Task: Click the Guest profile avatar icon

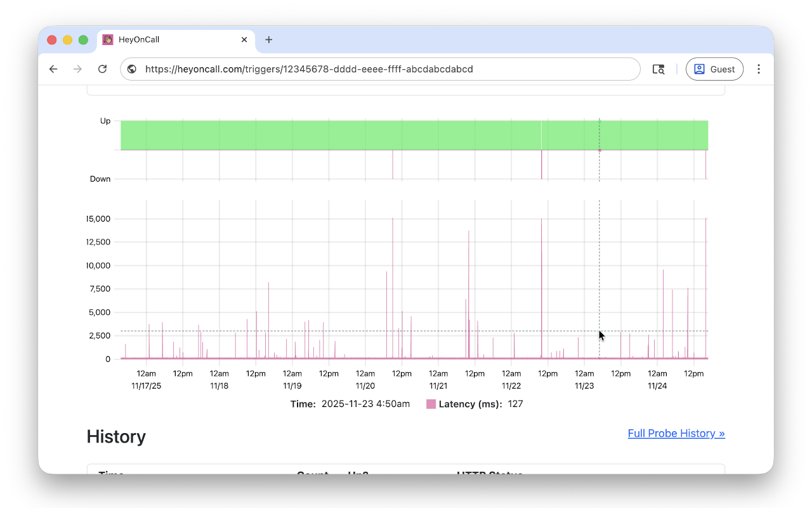Action: (699, 69)
